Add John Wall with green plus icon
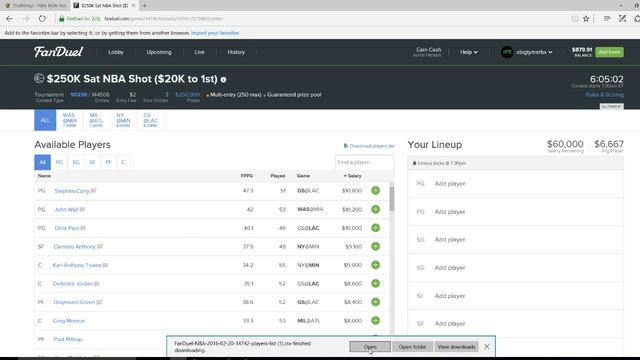The image size is (640, 360). 376,209
